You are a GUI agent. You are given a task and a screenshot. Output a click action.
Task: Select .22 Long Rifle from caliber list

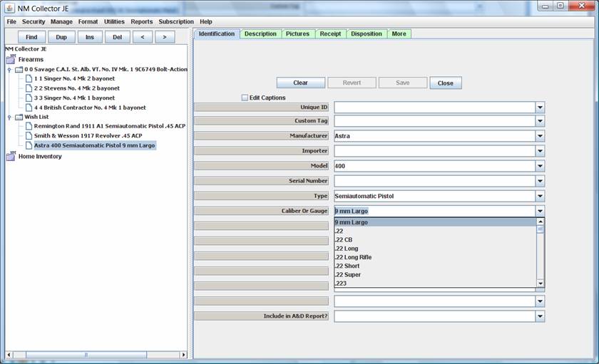[353, 257]
